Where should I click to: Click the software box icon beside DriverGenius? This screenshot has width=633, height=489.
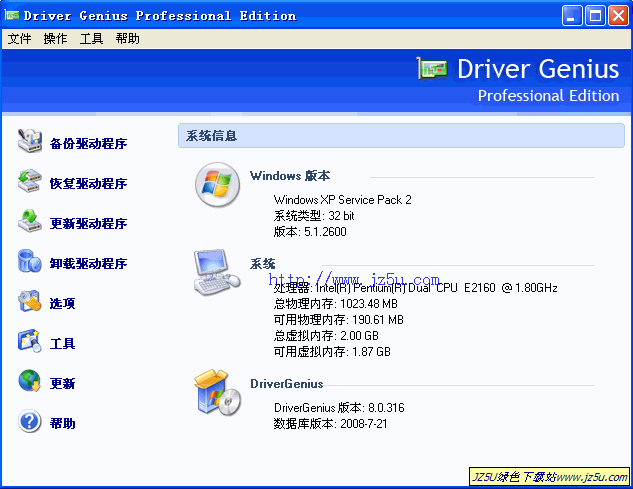click(x=217, y=392)
